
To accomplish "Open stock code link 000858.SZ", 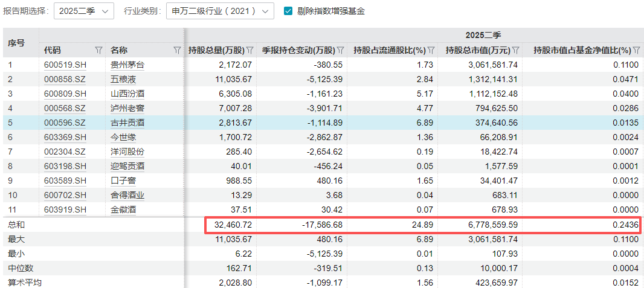I will (65, 79).
